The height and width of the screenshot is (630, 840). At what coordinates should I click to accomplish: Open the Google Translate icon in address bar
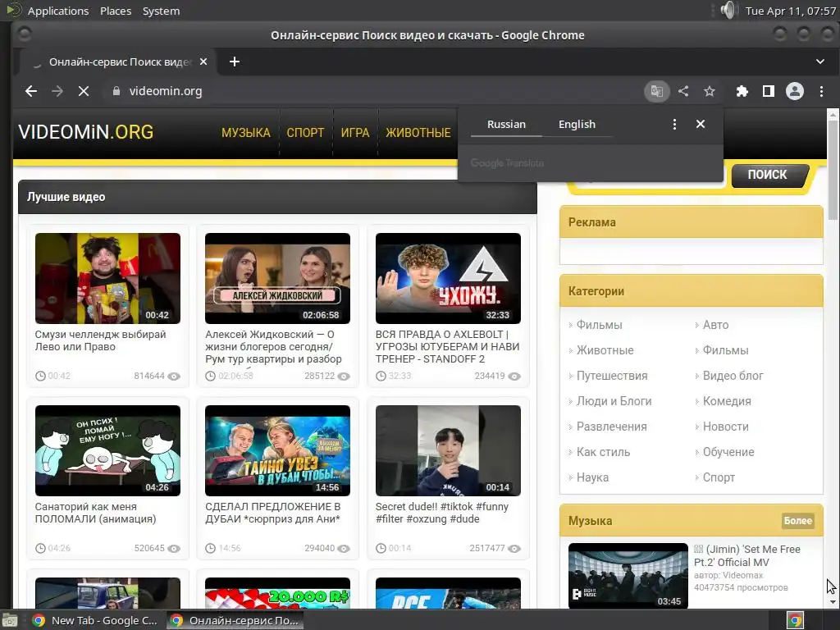(x=657, y=91)
